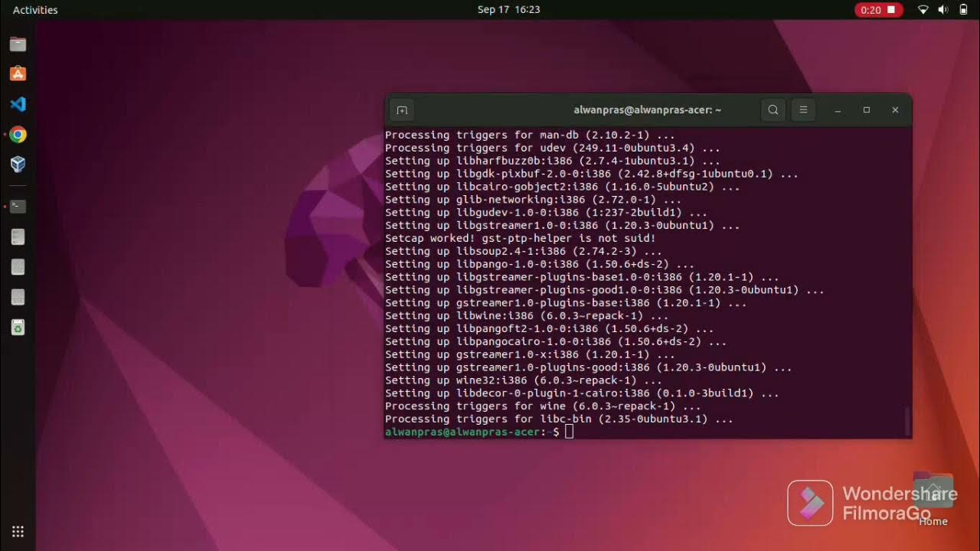
Task: Click the line 'Setting up libgudev-1.0-0:i386'
Action: (547, 213)
